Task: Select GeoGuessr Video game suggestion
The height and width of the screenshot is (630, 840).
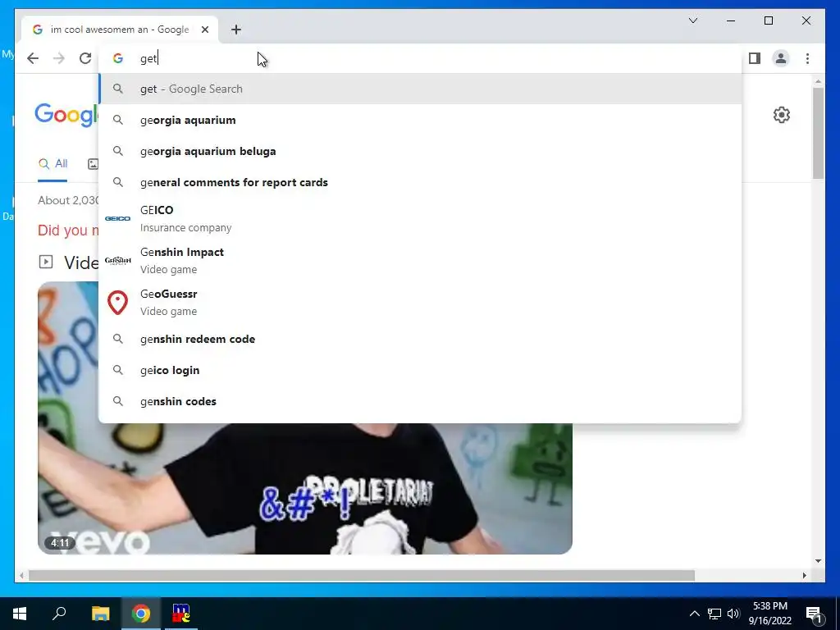Action: [421, 302]
